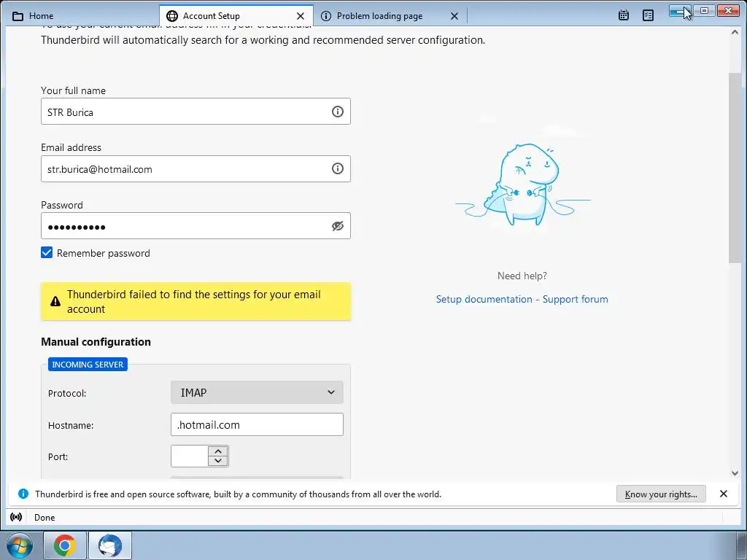Click the Email address field

[196, 168]
